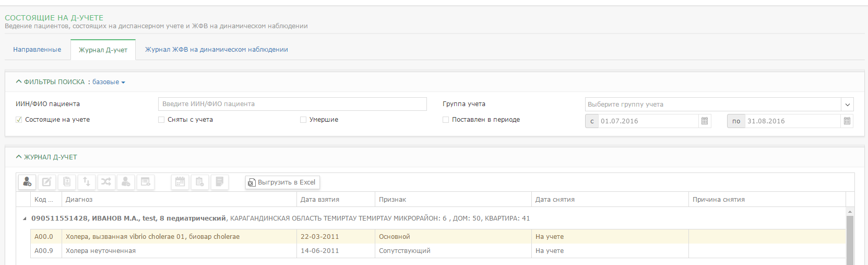868x265 pixels.
Task: Enable the Сняты с учета checkbox
Action: tap(161, 120)
